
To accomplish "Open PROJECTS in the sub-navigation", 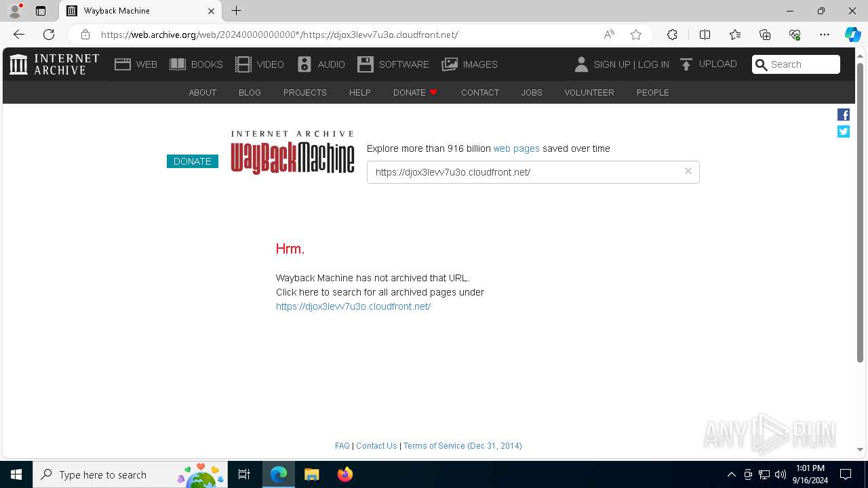I will tap(305, 93).
